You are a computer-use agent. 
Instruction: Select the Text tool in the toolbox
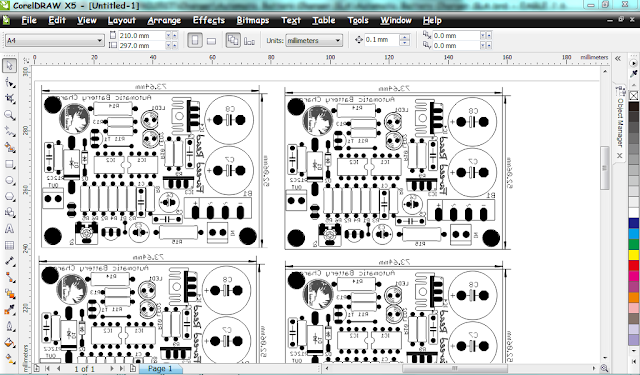click(9, 229)
